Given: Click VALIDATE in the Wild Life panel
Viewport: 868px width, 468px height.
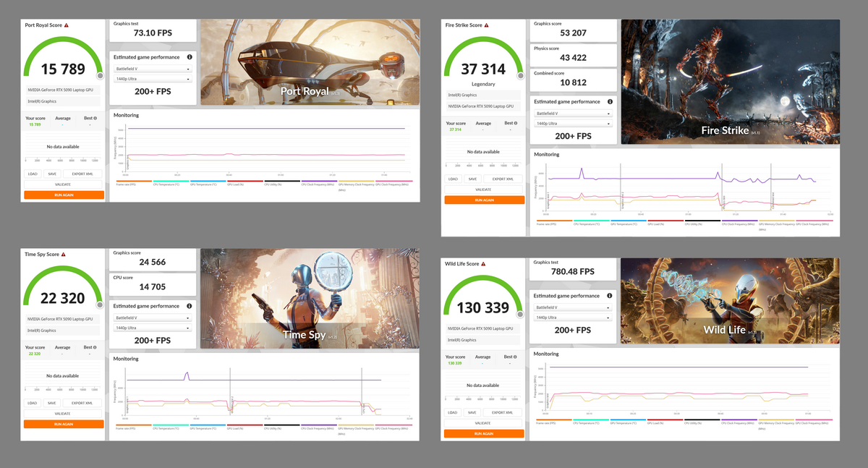Looking at the screenshot, I should pos(484,423).
